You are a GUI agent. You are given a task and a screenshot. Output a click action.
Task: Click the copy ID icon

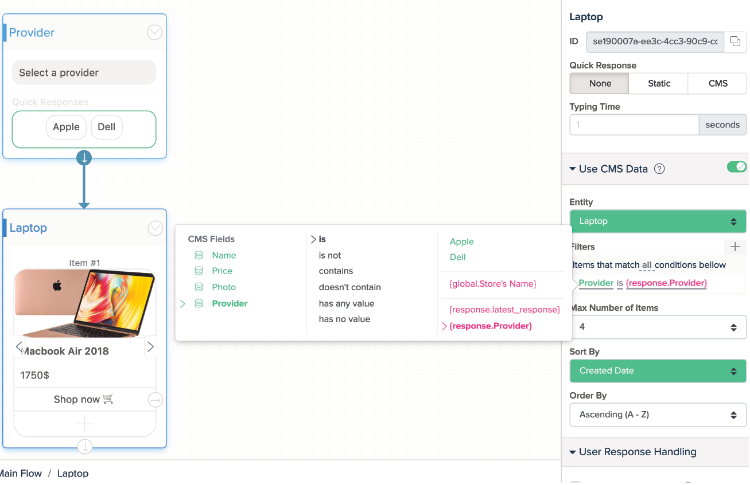[735, 41]
